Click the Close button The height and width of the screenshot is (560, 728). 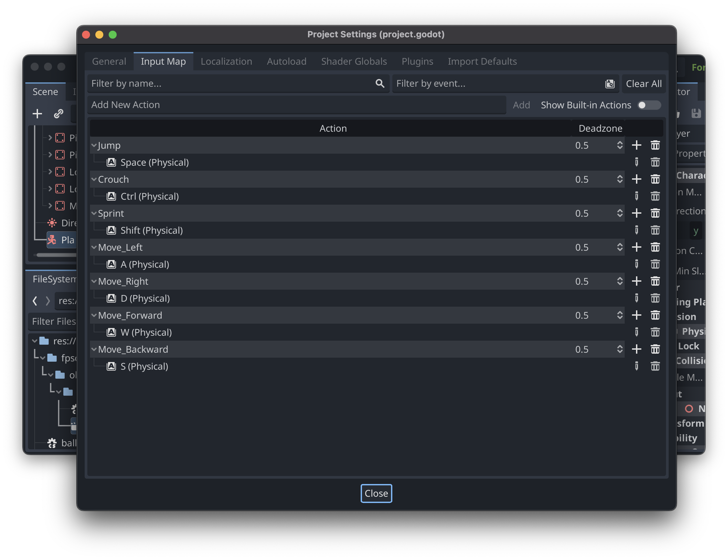click(x=376, y=494)
